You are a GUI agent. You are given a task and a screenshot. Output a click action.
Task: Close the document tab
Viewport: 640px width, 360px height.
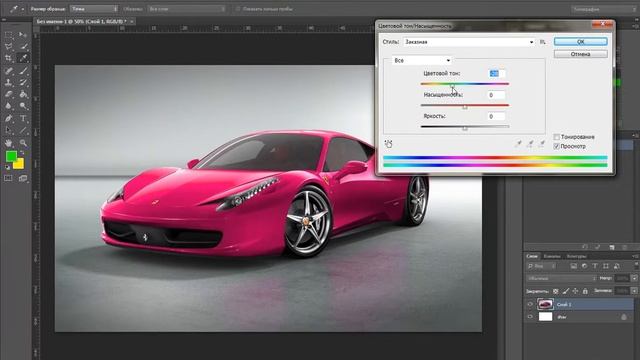132,21
